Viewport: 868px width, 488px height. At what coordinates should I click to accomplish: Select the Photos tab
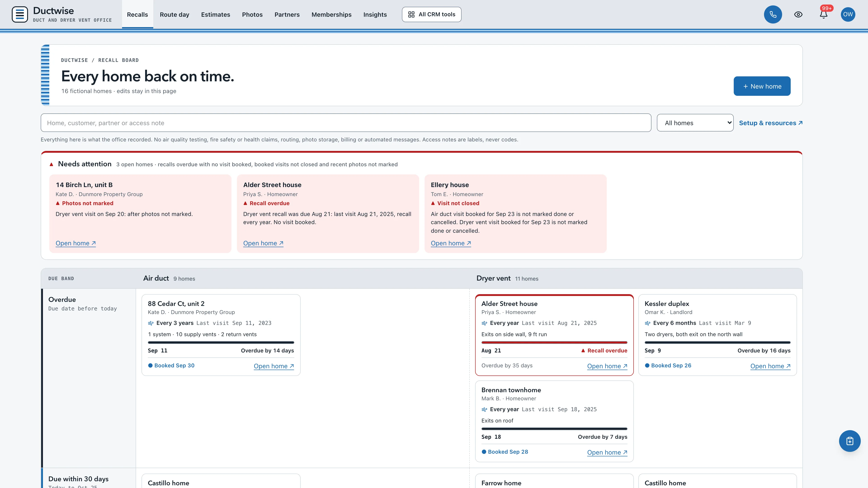pyautogui.click(x=252, y=14)
